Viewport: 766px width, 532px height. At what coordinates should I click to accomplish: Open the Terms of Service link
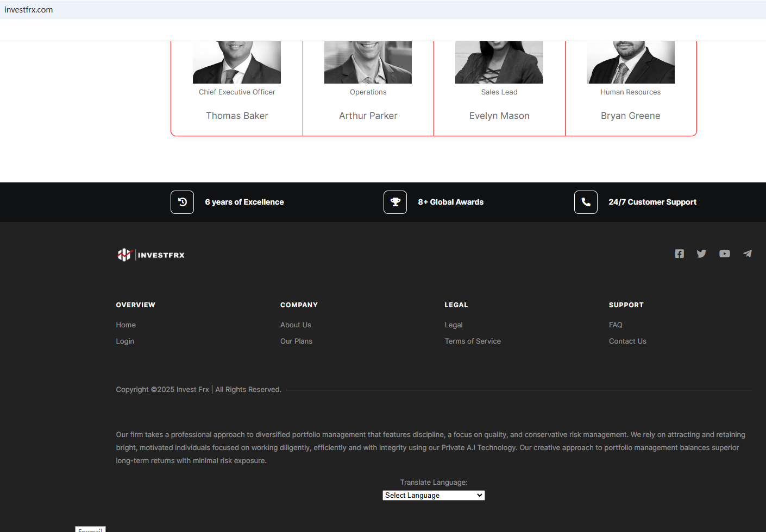pyautogui.click(x=473, y=341)
